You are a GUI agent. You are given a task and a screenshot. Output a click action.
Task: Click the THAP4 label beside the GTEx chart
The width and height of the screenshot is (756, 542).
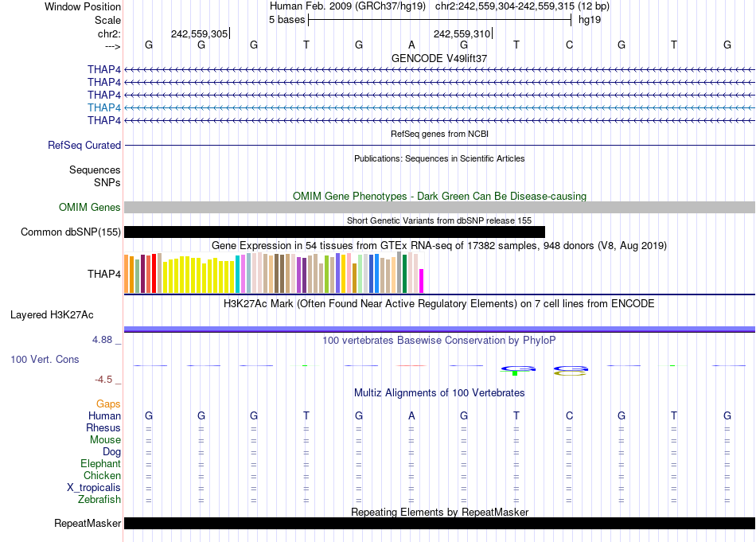[104, 275]
